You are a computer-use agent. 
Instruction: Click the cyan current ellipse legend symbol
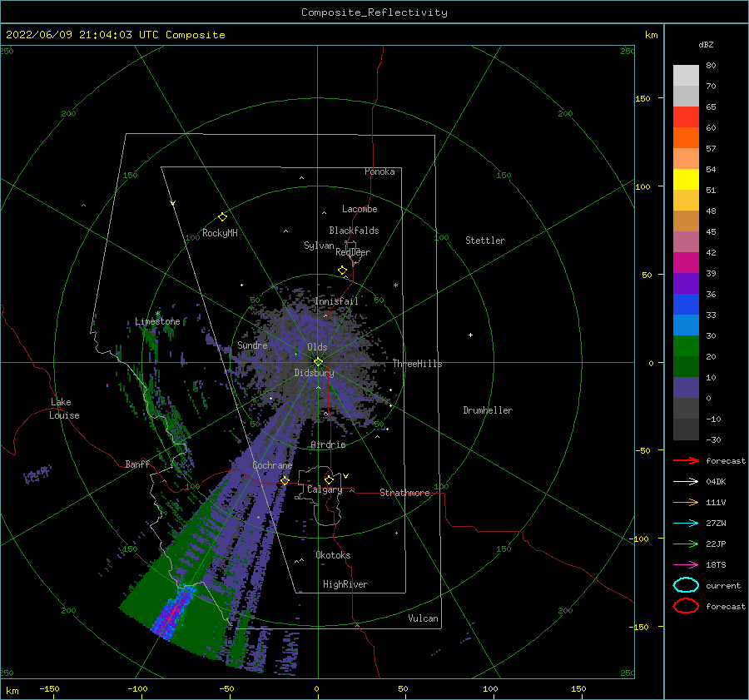click(686, 585)
